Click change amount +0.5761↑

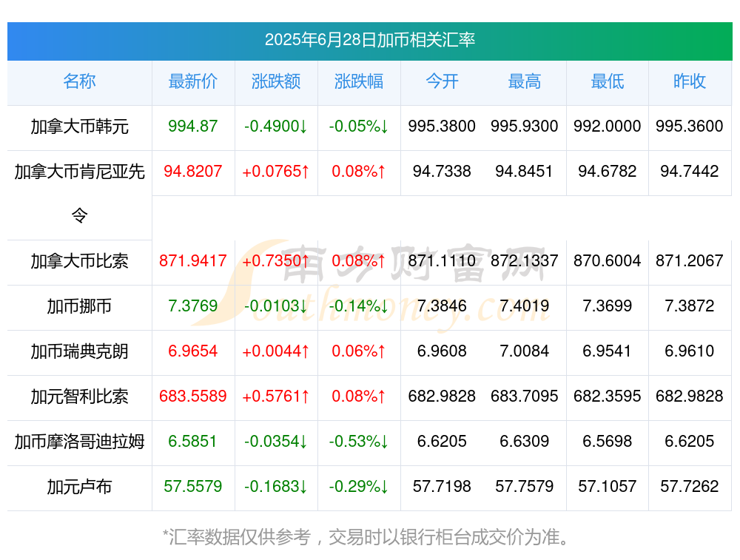[x=276, y=396]
